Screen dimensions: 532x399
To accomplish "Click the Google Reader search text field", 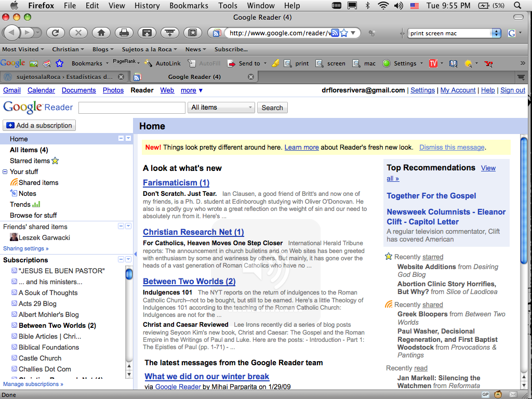I will coord(132,108).
